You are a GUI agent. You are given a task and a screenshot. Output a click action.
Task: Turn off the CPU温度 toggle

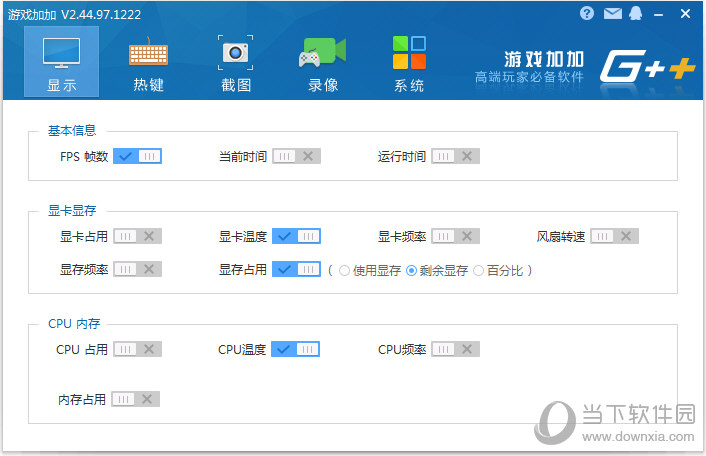click(x=295, y=349)
